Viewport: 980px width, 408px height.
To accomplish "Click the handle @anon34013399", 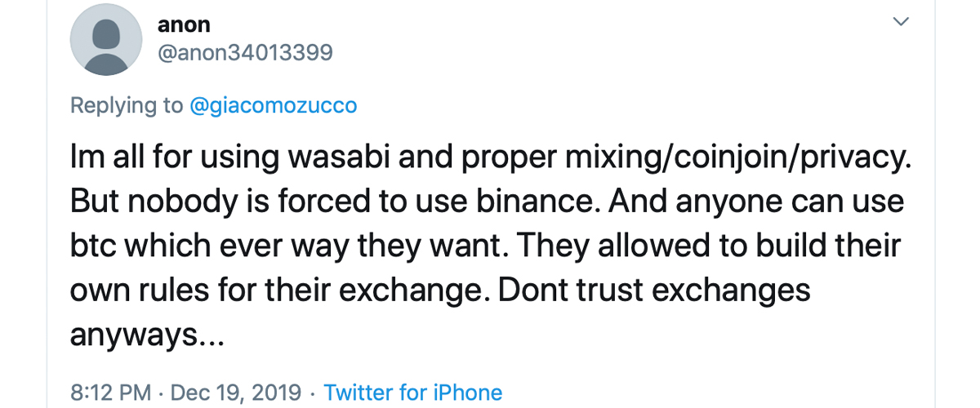I will click(245, 53).
